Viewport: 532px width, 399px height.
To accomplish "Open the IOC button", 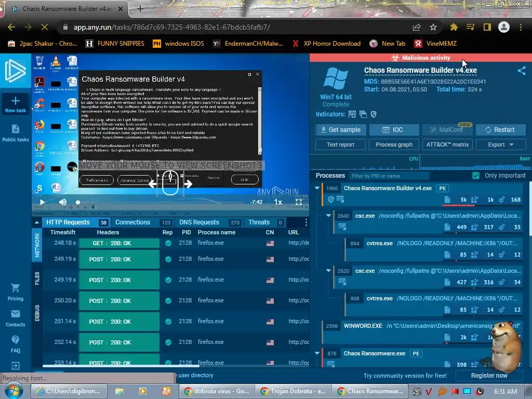I will coord(394,129).
